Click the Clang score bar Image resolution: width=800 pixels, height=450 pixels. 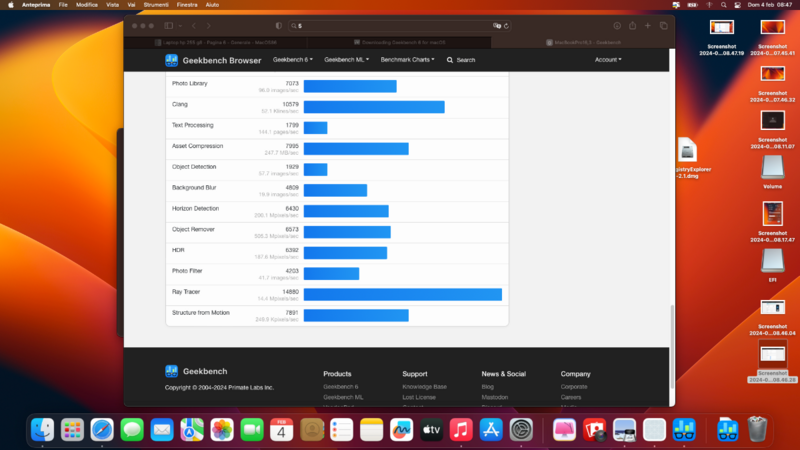click(x=374, y=107)
